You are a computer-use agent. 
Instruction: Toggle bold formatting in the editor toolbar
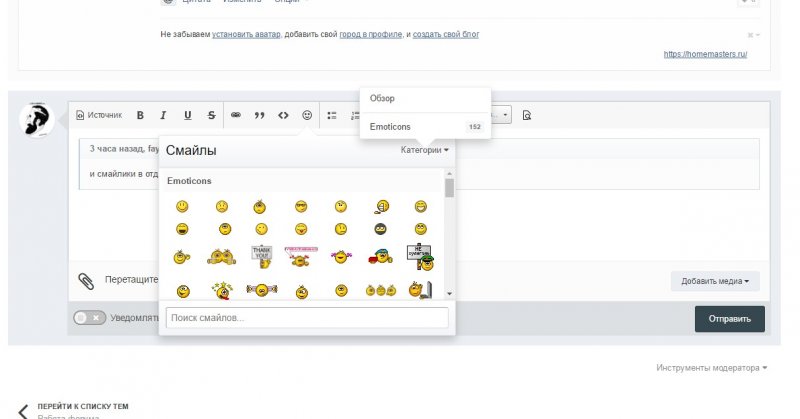tap(140, 115)
